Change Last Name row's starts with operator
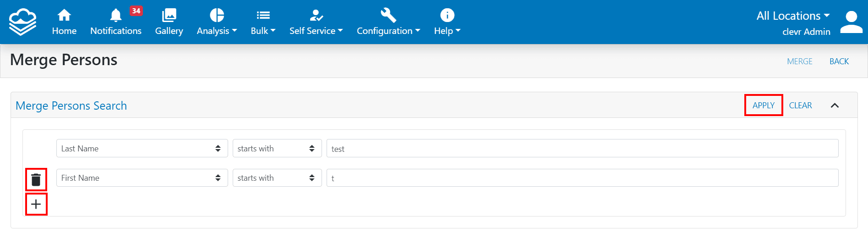 pos(277,148)
